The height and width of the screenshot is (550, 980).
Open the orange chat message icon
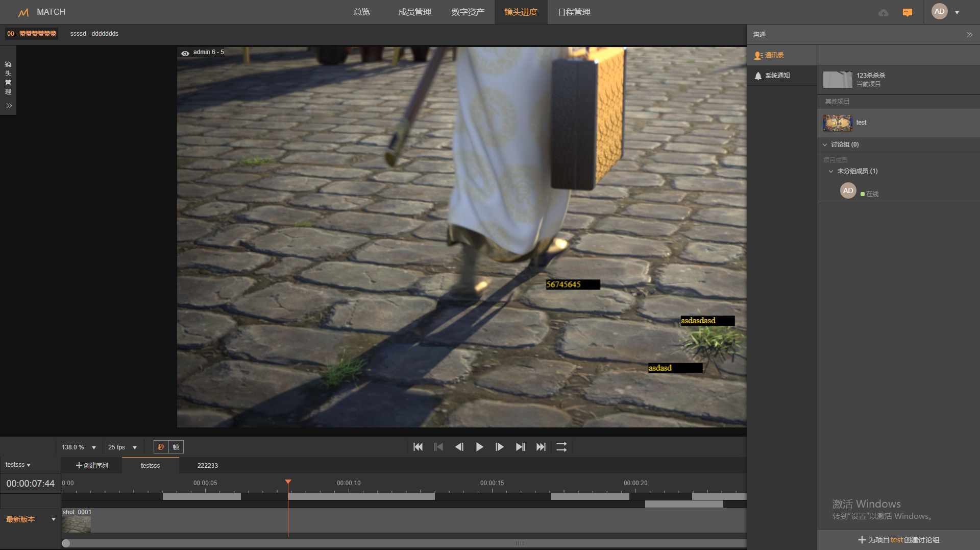click(908, 12)
